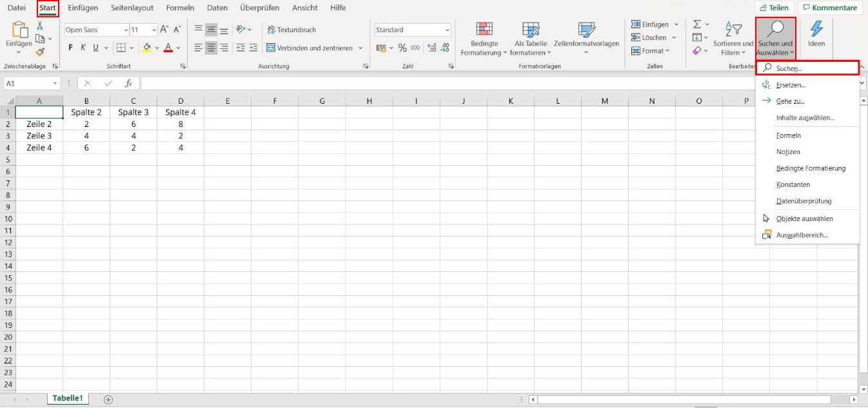Apply thousands separator 000 format
This screenshot has width=868, height=408.
tap(415, 48)
